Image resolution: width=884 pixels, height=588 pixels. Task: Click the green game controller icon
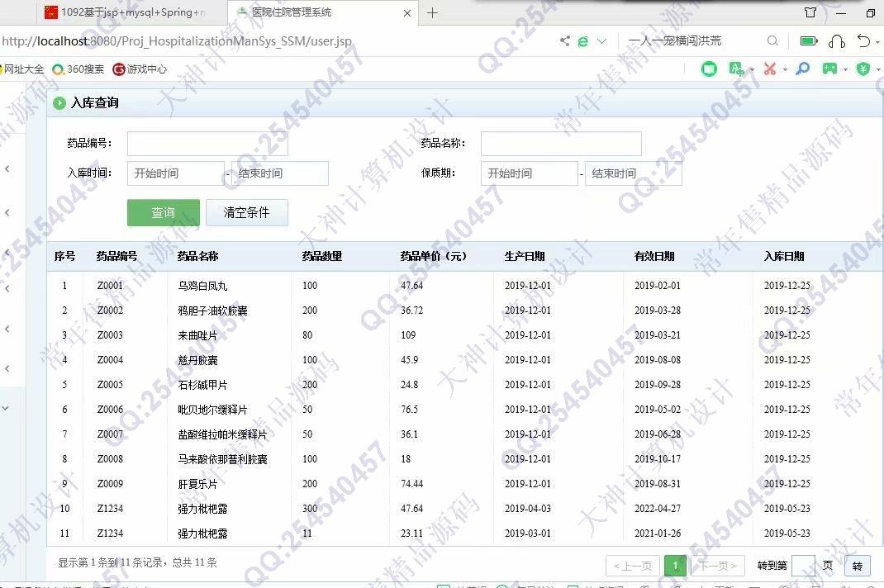click(x=829, y=69)
